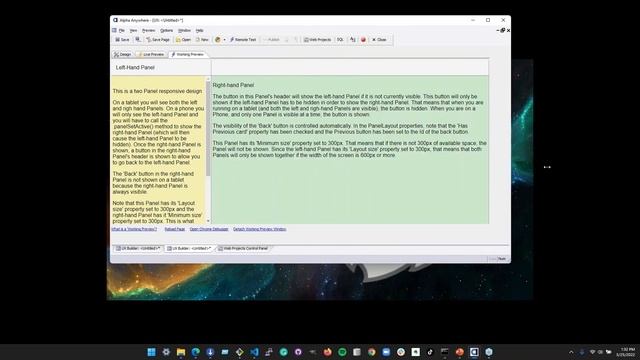
Task: Open Visual Studio Code from the taskbar
Action: 254,352
